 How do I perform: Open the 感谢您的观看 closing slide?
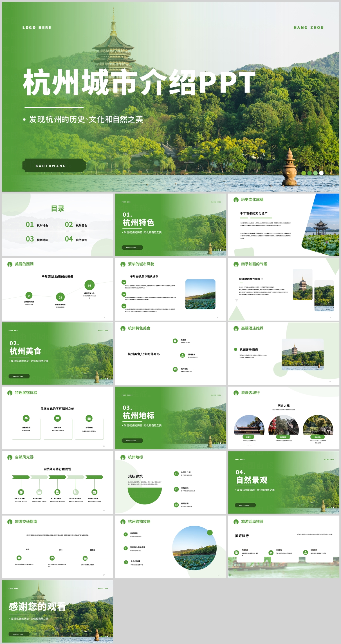pos(57,611)
